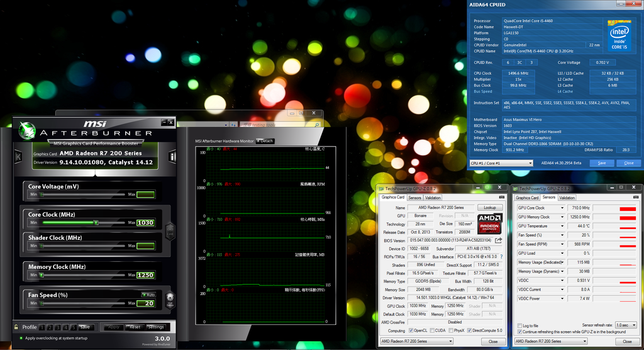Click the Lookup button in GPU-Z

[x=490, y=207]
